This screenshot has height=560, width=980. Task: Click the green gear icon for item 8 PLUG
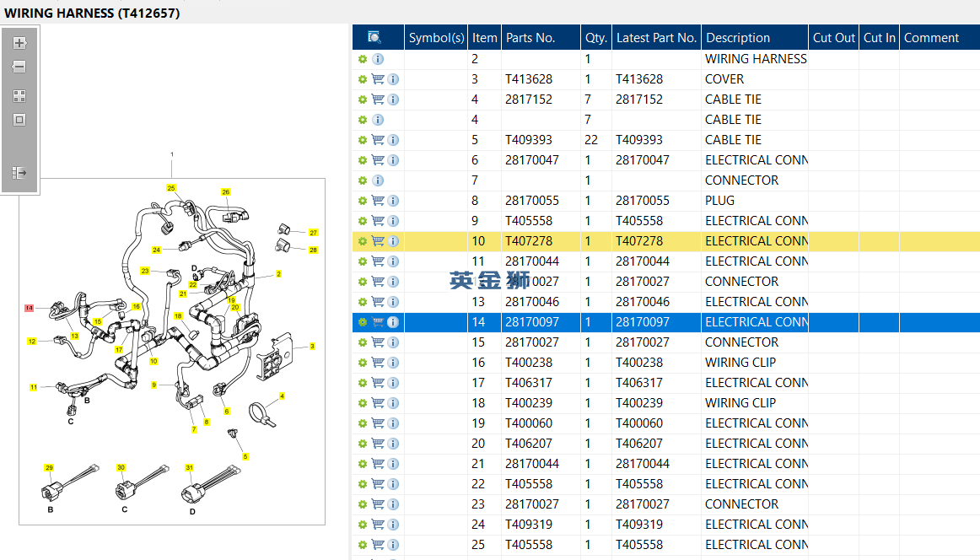click(x=363, y=201)
